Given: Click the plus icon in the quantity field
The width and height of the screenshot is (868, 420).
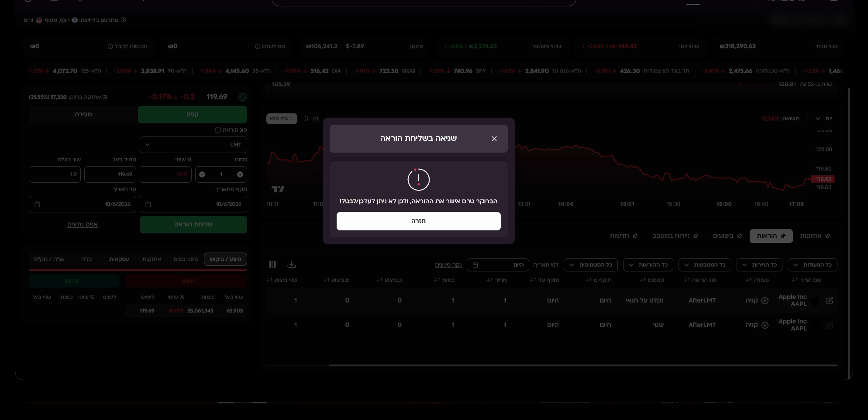Looking at the screenshot, I should [240, 174].
